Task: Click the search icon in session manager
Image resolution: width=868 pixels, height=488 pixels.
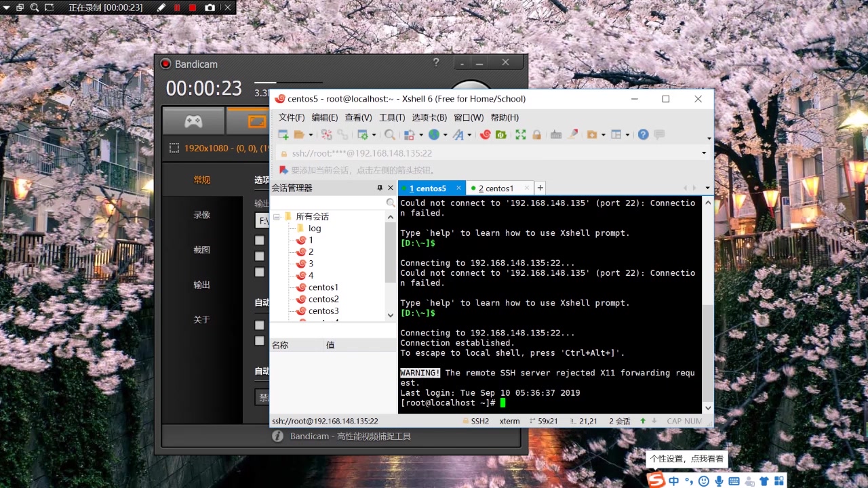Action: click(x=391, y=203)
